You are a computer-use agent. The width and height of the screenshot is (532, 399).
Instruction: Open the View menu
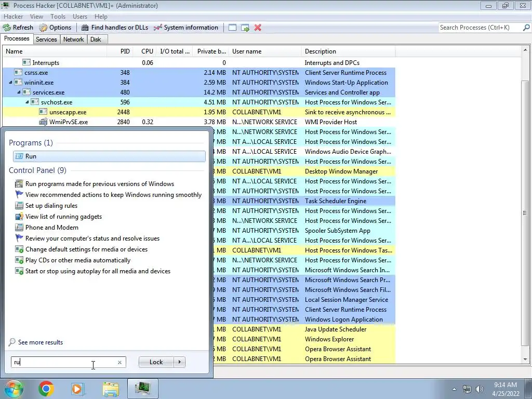pyautogui.click(x=36, y=16)
